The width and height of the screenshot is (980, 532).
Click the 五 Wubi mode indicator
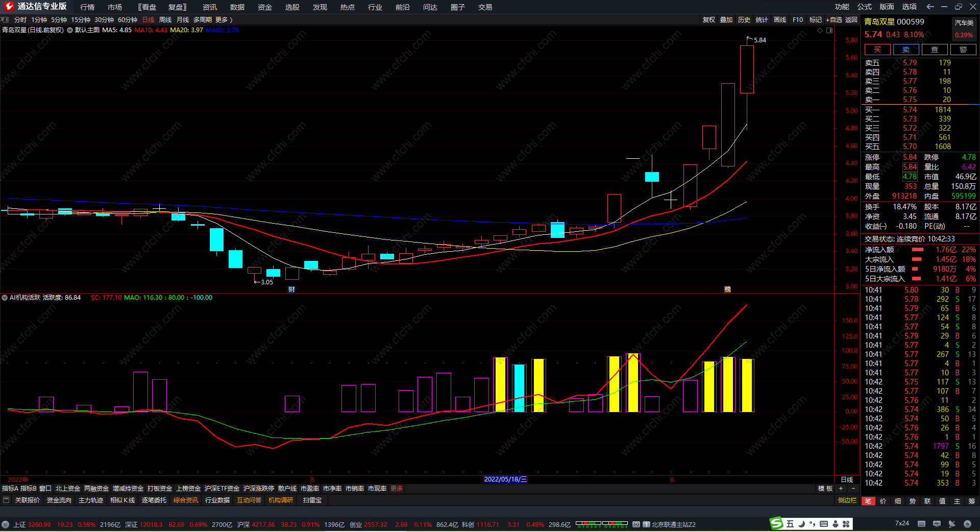790,524
